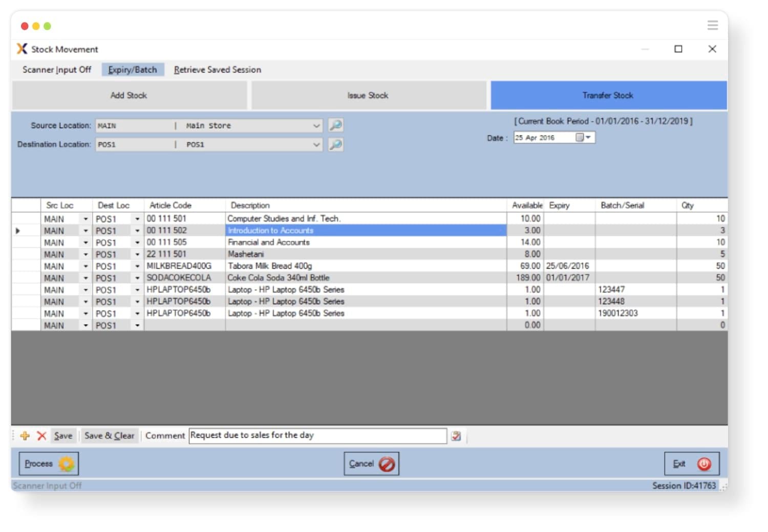Select the 'Introduction to Accounts' description cell
768x532 pixels.
[x=366, y=231]
